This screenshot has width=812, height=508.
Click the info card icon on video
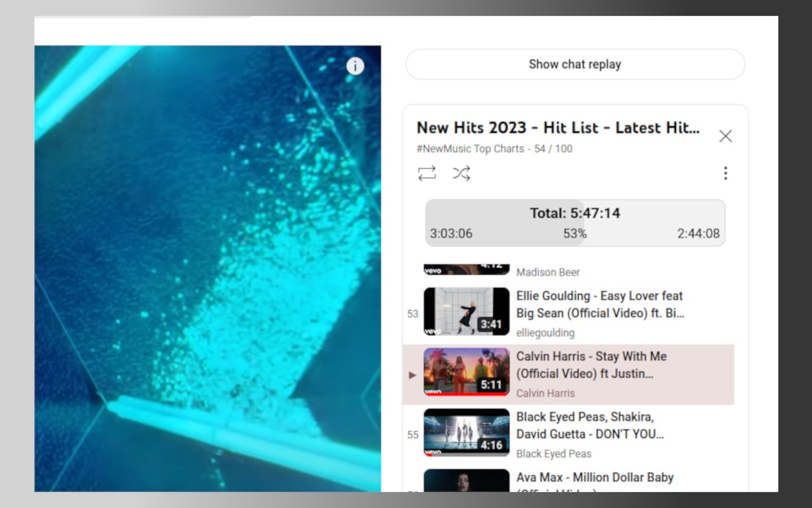click(x=355, y=65)
